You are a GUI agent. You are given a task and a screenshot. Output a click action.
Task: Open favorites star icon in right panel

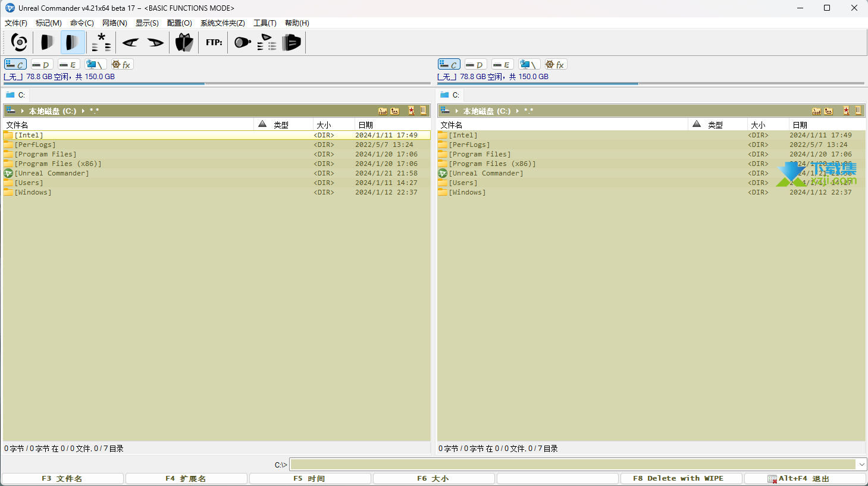pyautogui.click(x=846, y=111)
